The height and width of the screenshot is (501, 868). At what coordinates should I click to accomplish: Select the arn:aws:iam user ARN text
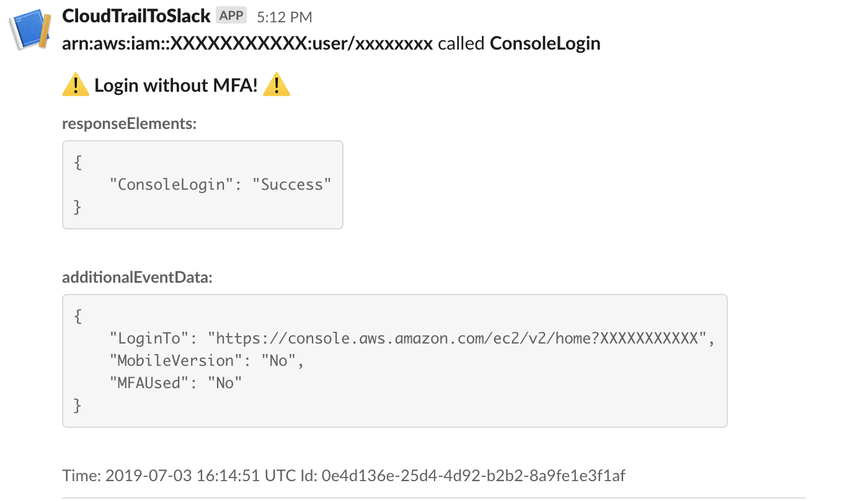click(x=247, y=43)
